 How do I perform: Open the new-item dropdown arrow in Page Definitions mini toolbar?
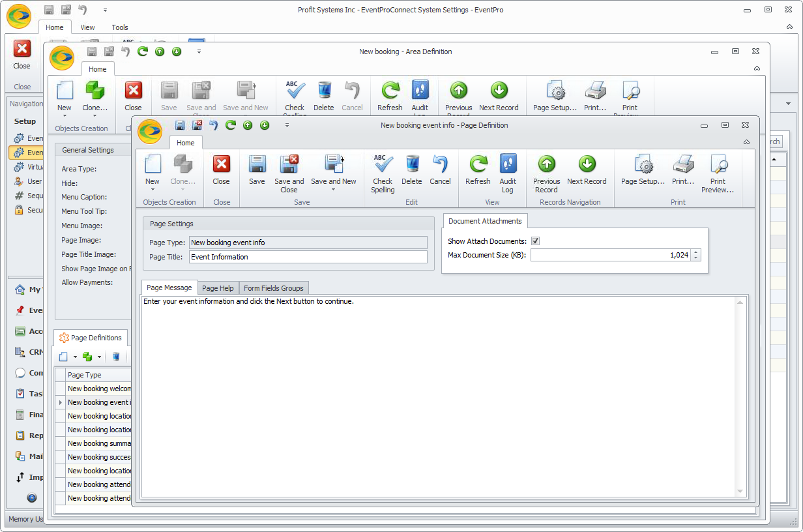(x=75, y=357)
